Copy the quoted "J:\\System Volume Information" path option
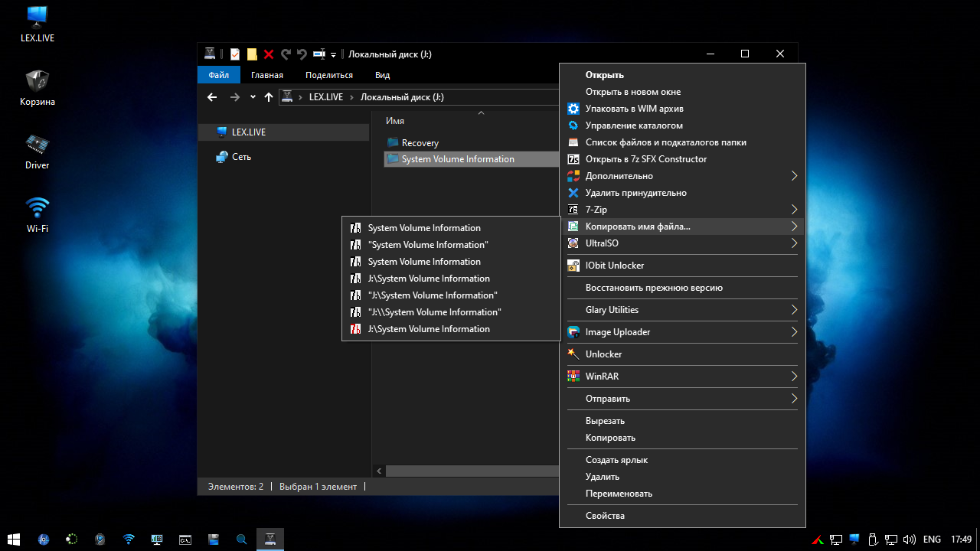Screen dimensions: 980x551 434,312
